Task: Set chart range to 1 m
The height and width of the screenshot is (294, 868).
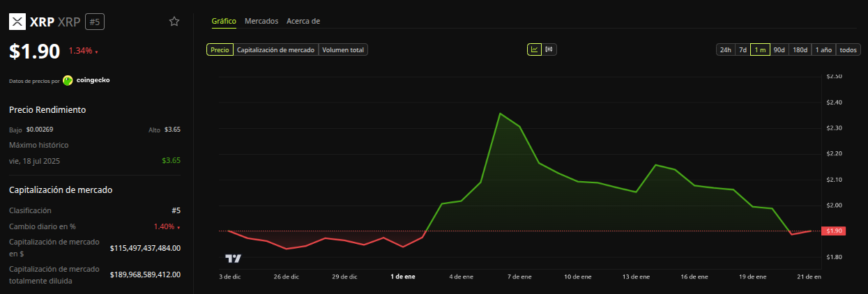Action: [760, 49]
